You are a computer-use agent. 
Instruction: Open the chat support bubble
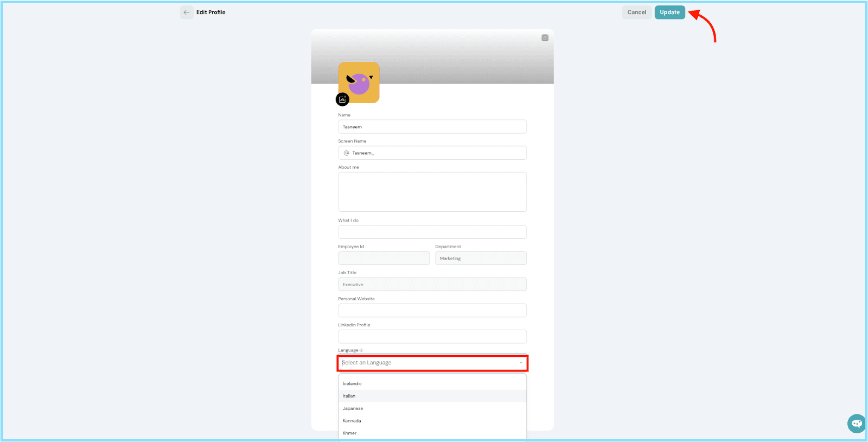856,424
